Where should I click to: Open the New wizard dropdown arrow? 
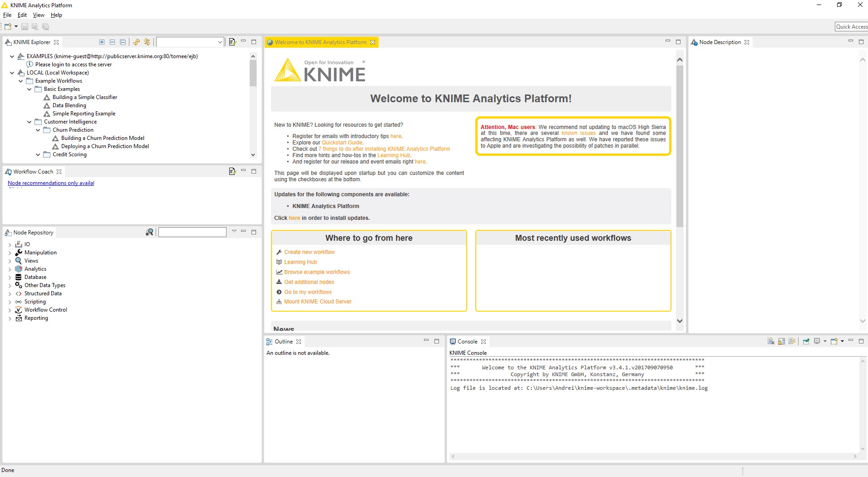coord(16,27)
